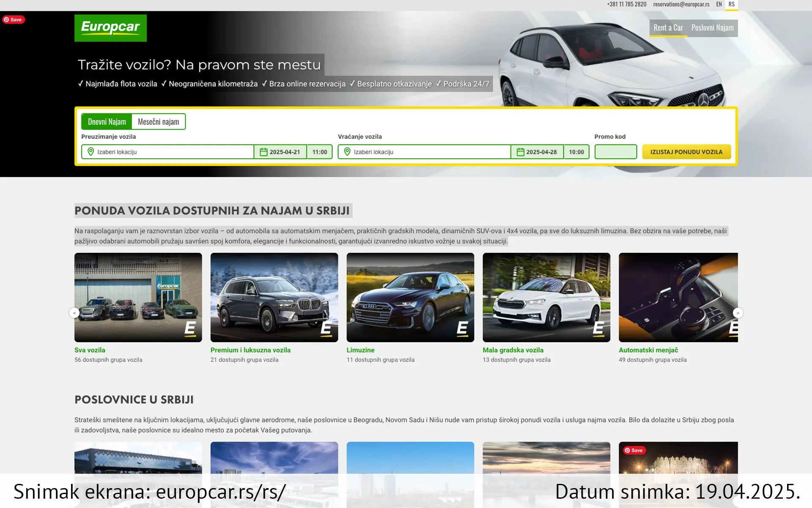Switch to Mesečni najam tab
812x508 pixels.
(159, 121)
